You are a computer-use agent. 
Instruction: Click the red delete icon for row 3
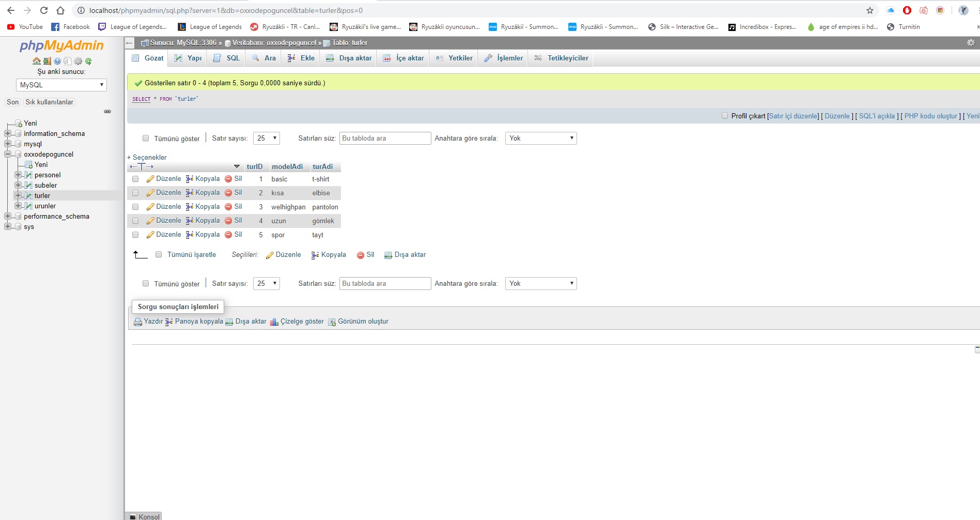pos(228,207)
